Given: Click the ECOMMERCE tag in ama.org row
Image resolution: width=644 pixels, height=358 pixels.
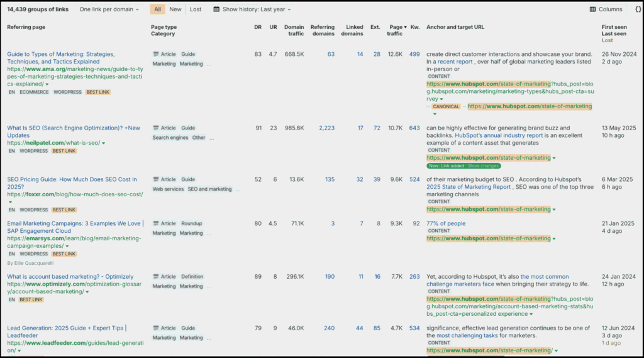Looking at the screenshot, I should click(34, 92).
